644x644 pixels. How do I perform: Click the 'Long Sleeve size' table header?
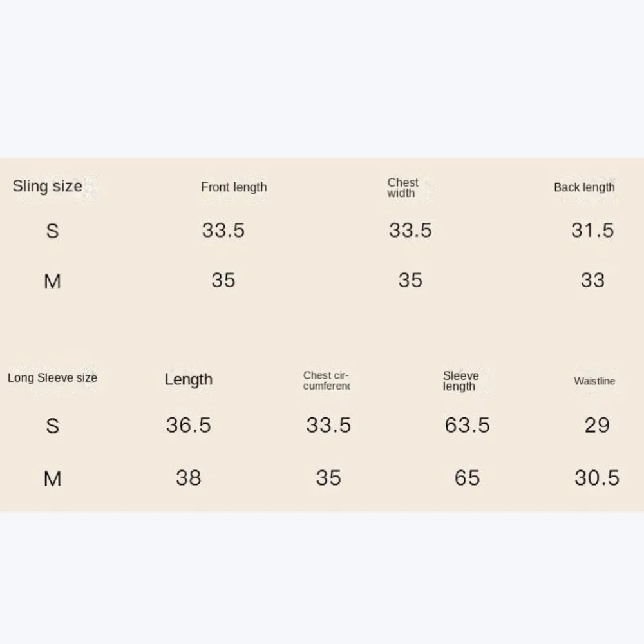point(52,378)
